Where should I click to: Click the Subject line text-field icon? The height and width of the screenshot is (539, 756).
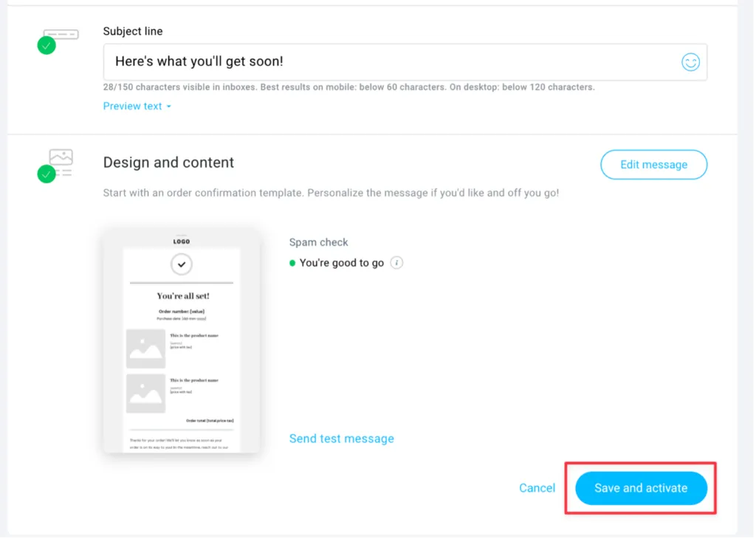pos(61,35)
